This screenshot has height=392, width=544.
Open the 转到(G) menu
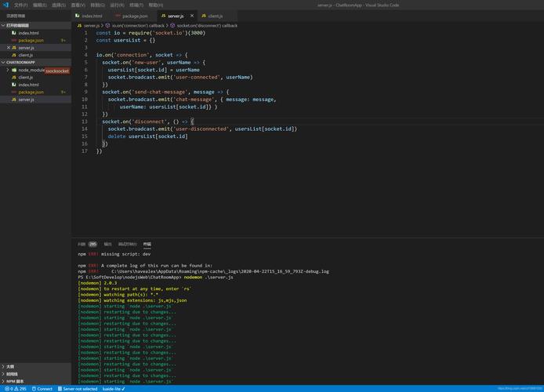[97, 5]
